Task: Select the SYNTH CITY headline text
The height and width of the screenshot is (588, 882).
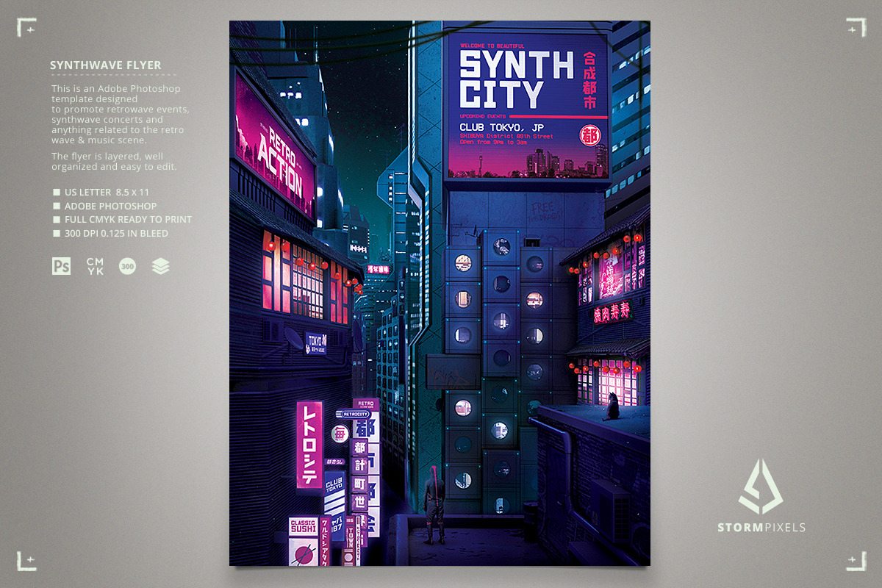Action: click(514, 80)
